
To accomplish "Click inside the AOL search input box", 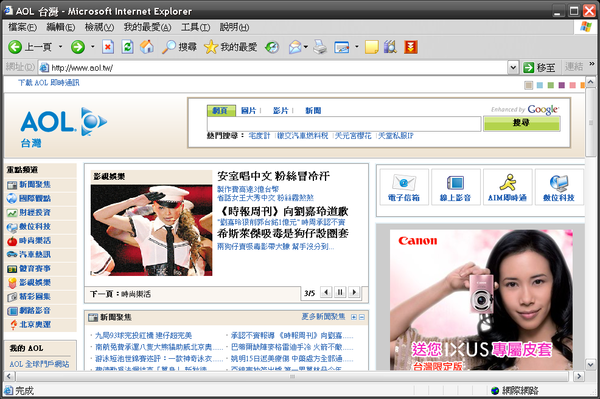I will (x=344, y=124).
